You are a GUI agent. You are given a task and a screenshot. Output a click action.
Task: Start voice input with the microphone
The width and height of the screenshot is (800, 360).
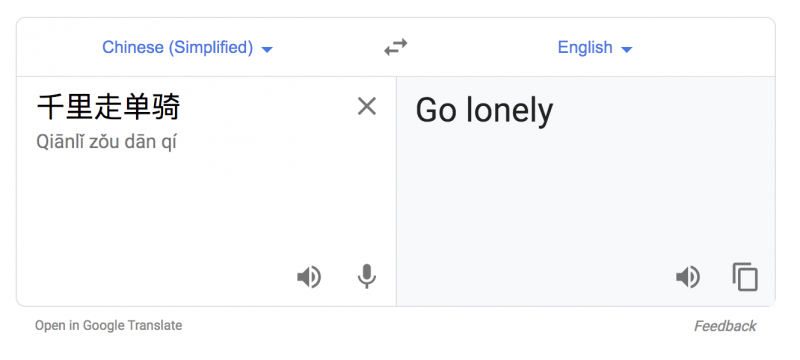tap(366, 277)
